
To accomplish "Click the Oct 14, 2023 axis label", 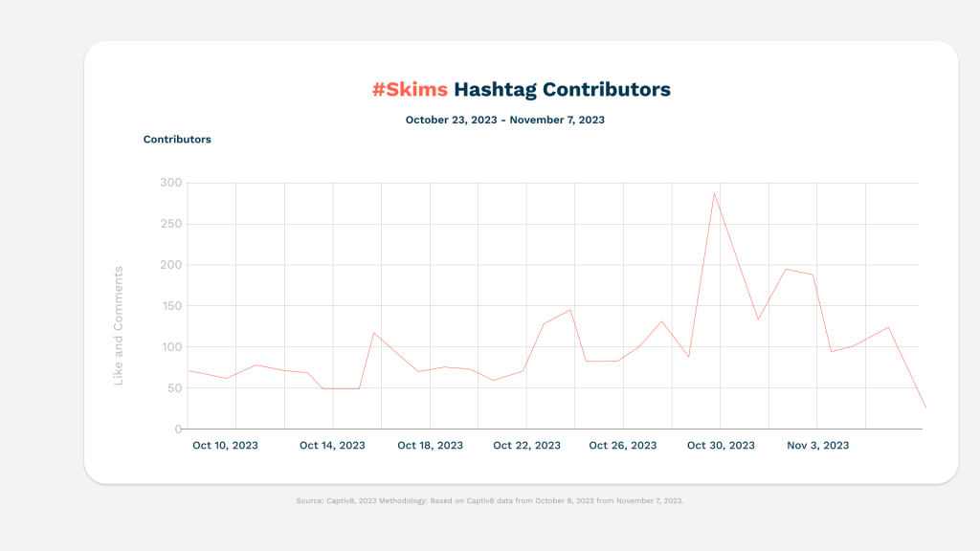I will point(332,446).
